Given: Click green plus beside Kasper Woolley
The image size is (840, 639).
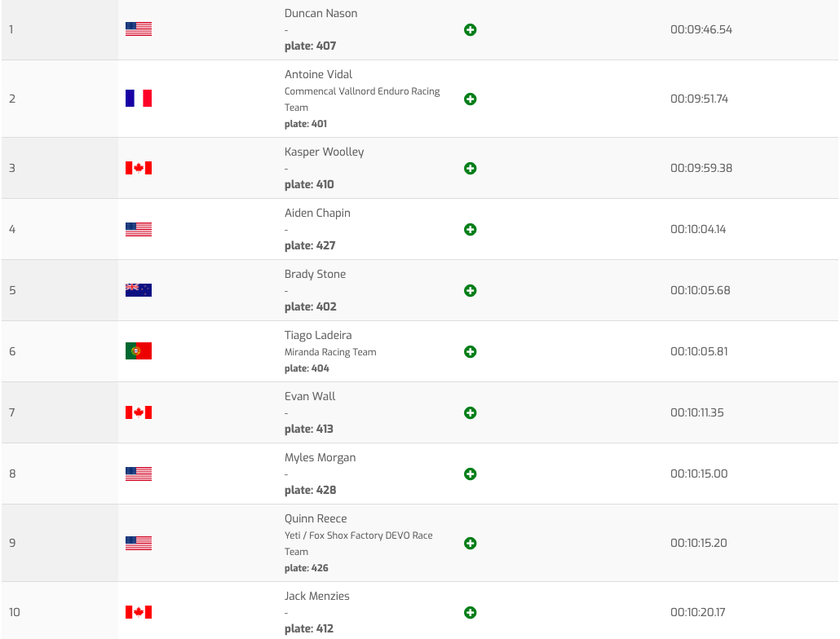Looking at the screenshot, I should [x=470, y=169].
